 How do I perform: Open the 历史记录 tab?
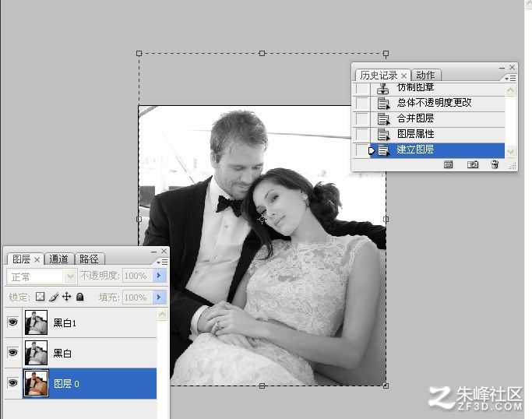pos(379,76)
